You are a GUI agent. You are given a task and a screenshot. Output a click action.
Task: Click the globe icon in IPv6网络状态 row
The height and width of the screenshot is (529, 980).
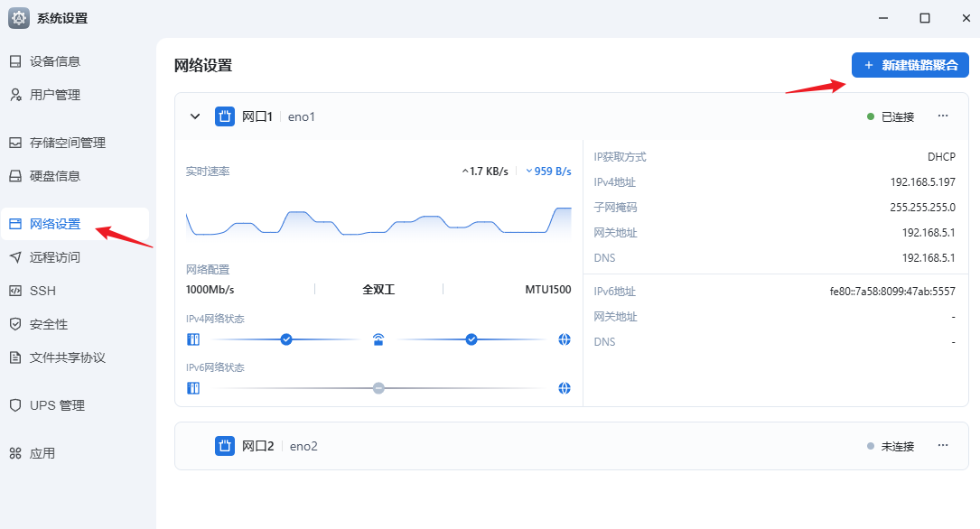[x=565, y=388]
